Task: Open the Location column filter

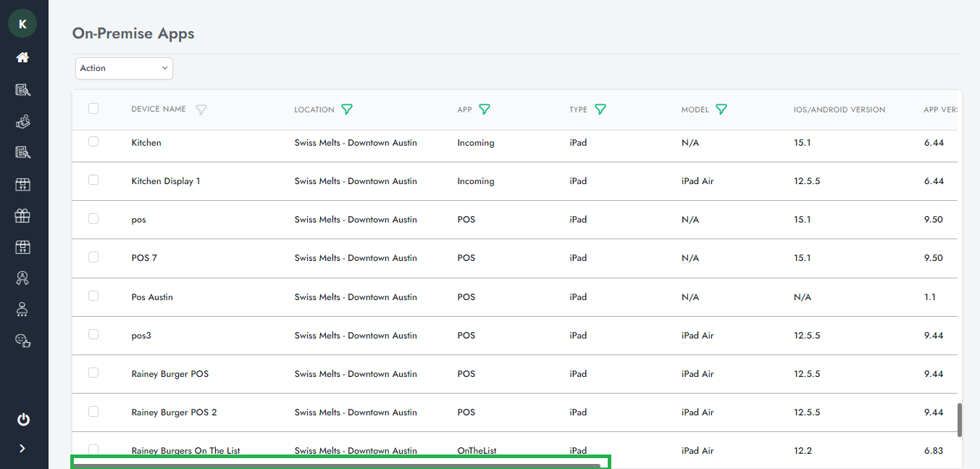Action: 347,109
